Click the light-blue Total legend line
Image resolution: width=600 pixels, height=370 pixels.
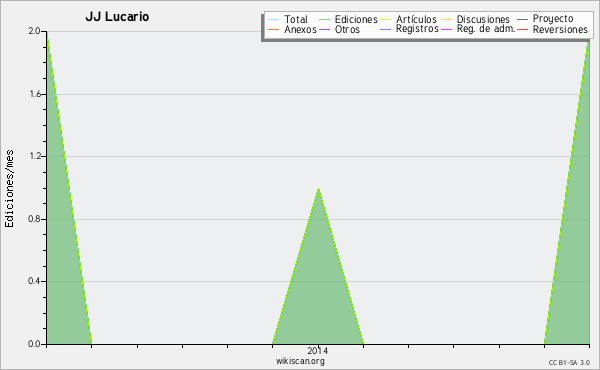[x=273, y=20]
